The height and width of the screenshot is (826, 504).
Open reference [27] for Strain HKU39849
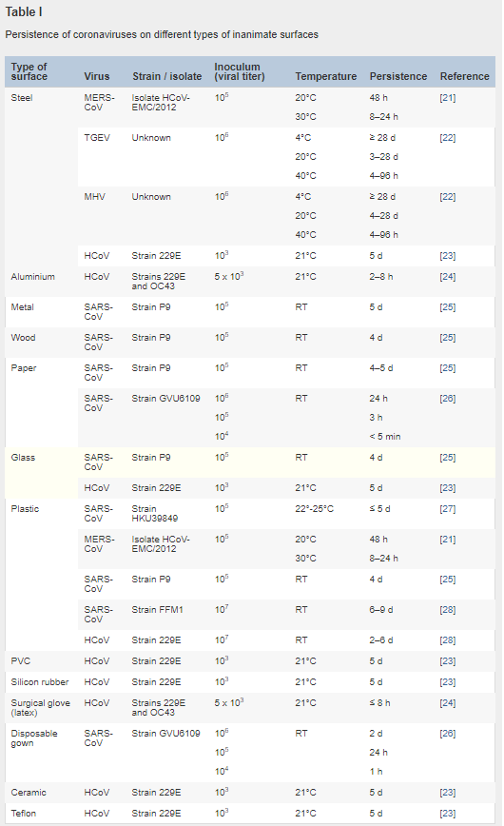[448, 509]
